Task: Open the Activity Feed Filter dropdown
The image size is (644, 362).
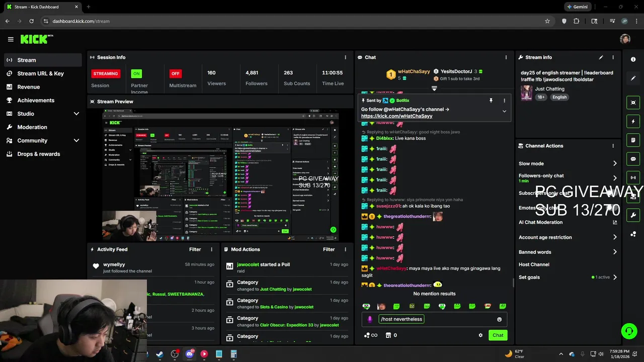Action: (x=195, y=249)
